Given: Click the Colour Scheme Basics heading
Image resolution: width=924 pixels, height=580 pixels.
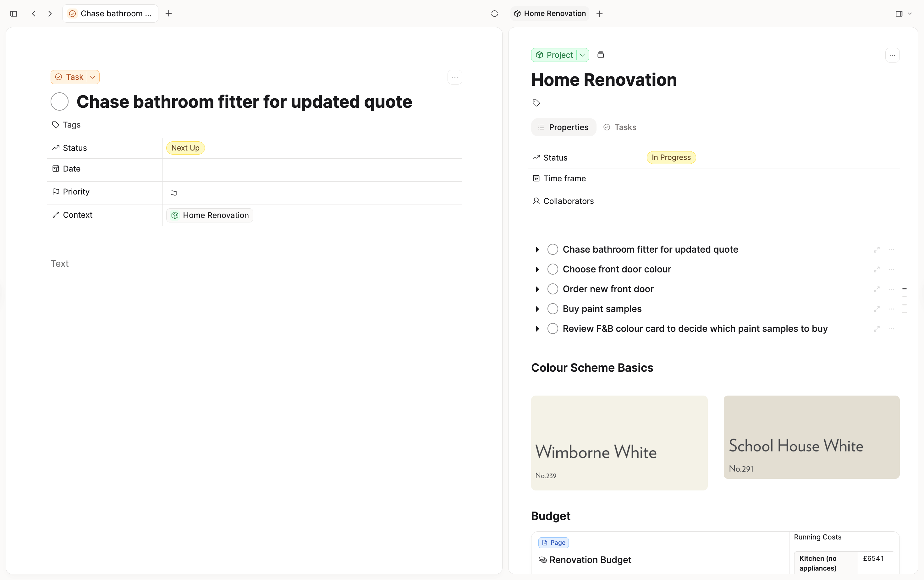Looking at the screenshot, I should click(x=592, y=368).
